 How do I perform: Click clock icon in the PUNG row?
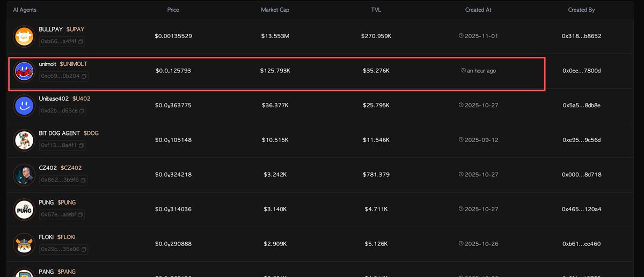tap(461, 209)
